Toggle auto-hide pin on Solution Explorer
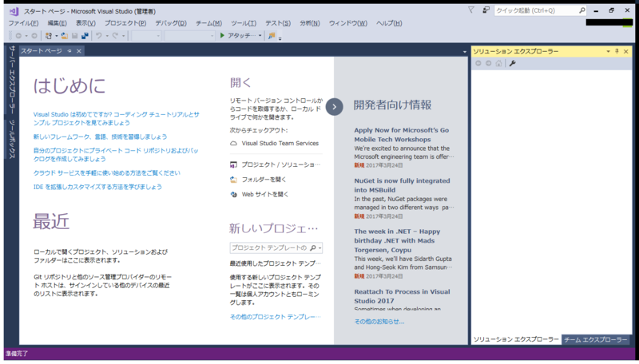Image resolution: width=639 pixels, height=364 pixels. coord(617,51)
